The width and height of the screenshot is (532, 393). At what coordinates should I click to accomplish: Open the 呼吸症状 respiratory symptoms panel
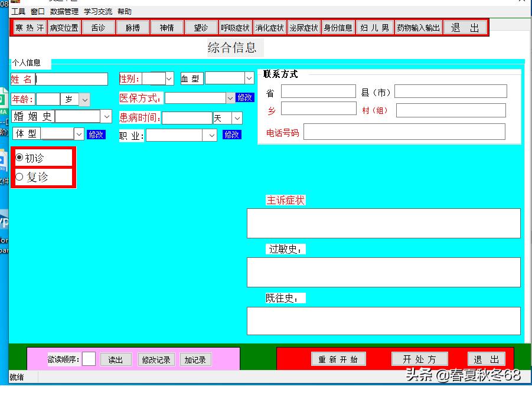coord(235,27)
